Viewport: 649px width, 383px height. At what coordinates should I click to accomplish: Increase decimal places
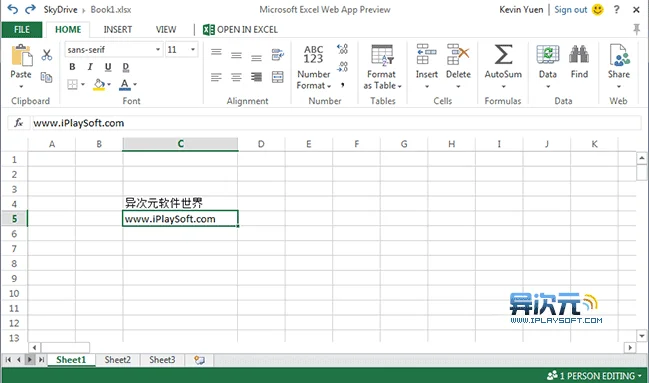pyautogui.click(x=343, y=49)
